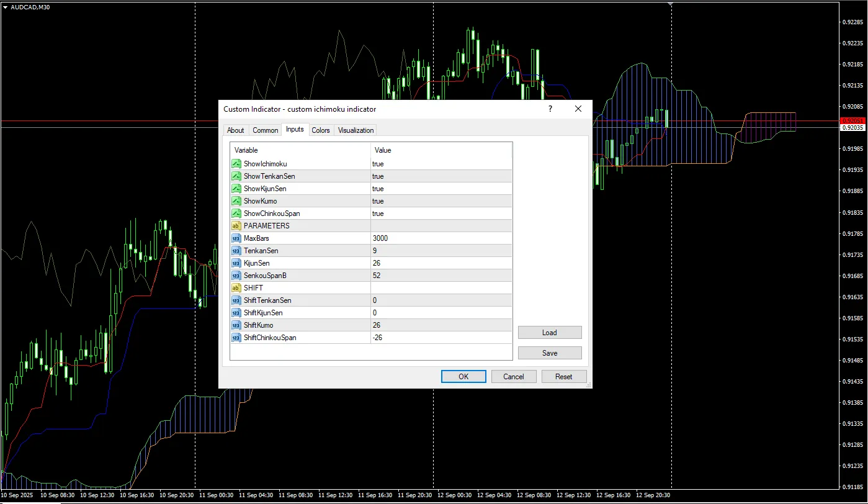The image size is (868, 504).
Task: Click the MaxBars integer type icon
Action: tap(236, 238)
